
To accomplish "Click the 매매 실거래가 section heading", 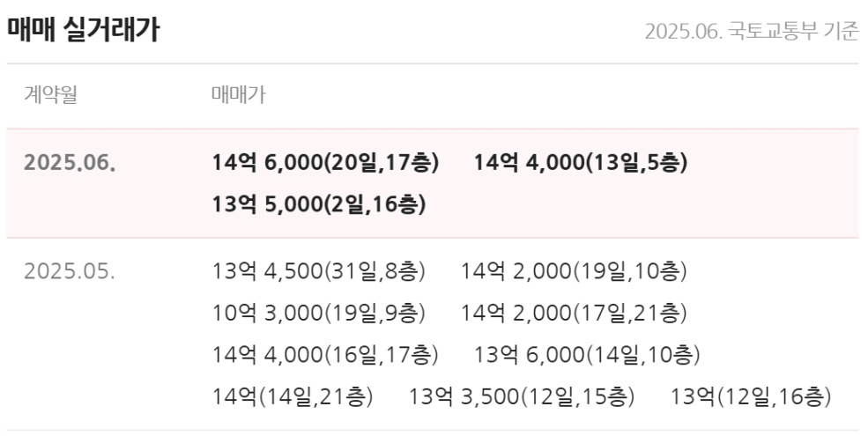I will [x=84, y=31].
